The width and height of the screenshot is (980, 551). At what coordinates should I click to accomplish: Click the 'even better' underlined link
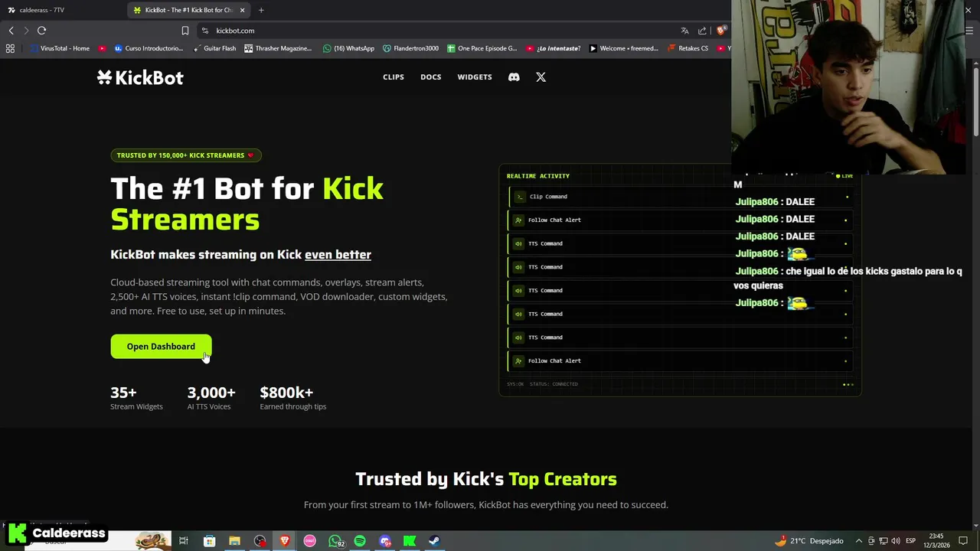click(338, 255)
